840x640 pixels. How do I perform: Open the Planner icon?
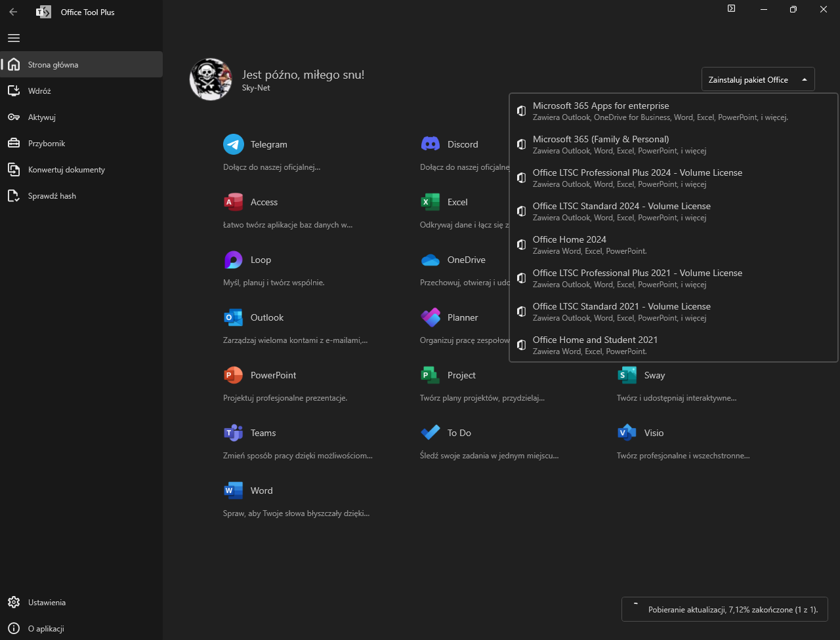(x=430, y=317)
